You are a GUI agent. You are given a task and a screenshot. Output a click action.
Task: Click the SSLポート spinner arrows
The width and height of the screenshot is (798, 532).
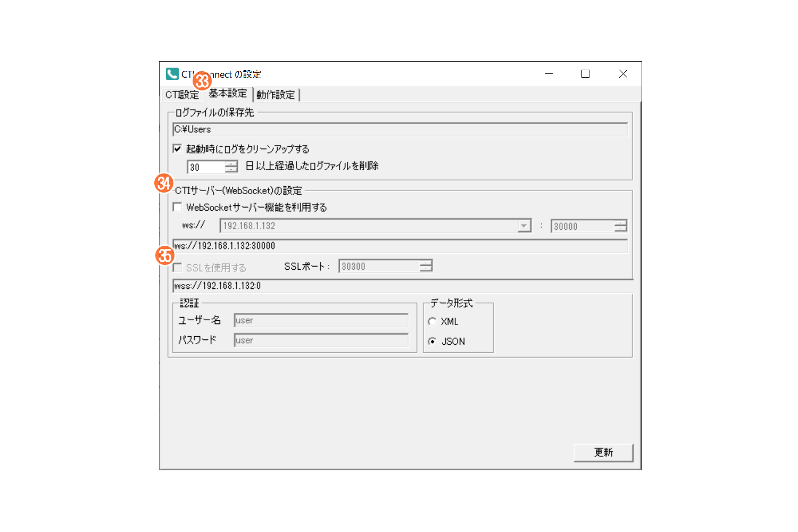426,266
